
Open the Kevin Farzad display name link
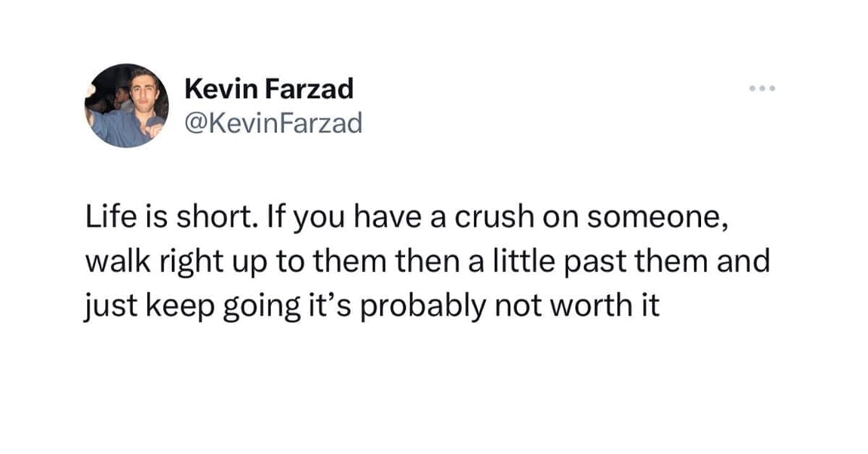[269, 89]
